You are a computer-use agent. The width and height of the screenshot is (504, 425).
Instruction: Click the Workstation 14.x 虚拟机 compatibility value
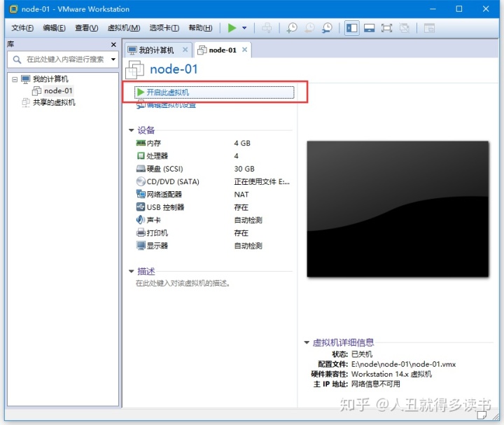pyautogui.click(x=391, y=374)
